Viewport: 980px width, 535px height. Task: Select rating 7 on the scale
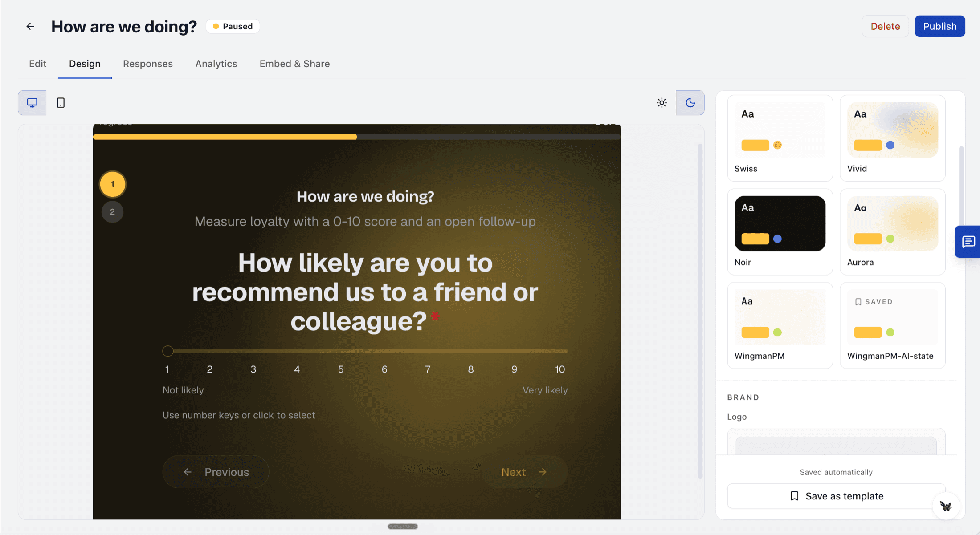428,369
